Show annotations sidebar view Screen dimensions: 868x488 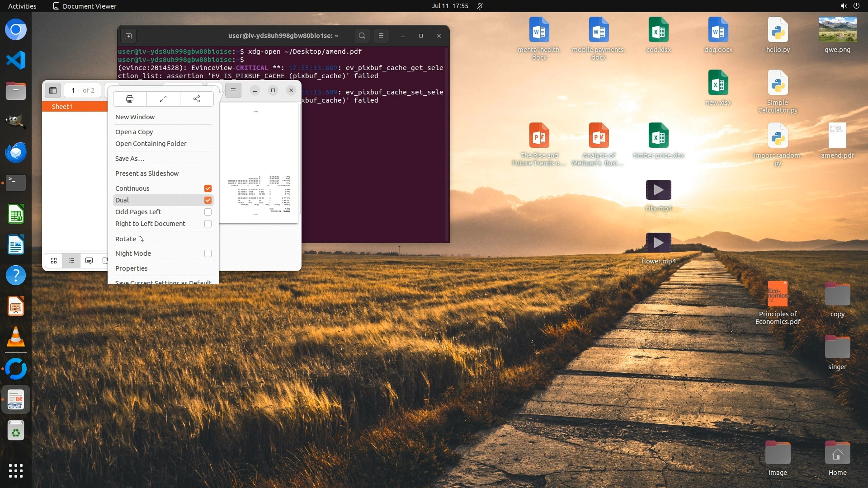pyautogui.click(x=89, y=261)
